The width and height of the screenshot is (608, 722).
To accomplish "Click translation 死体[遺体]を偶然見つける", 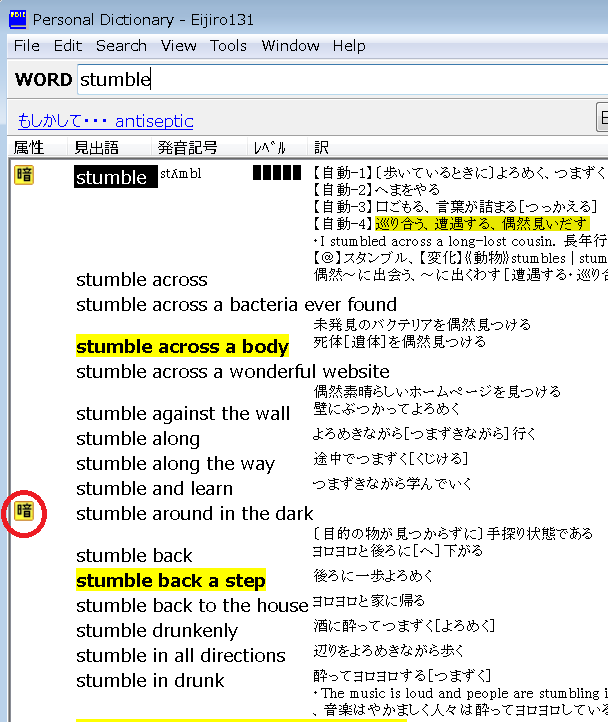I will 400,342.
